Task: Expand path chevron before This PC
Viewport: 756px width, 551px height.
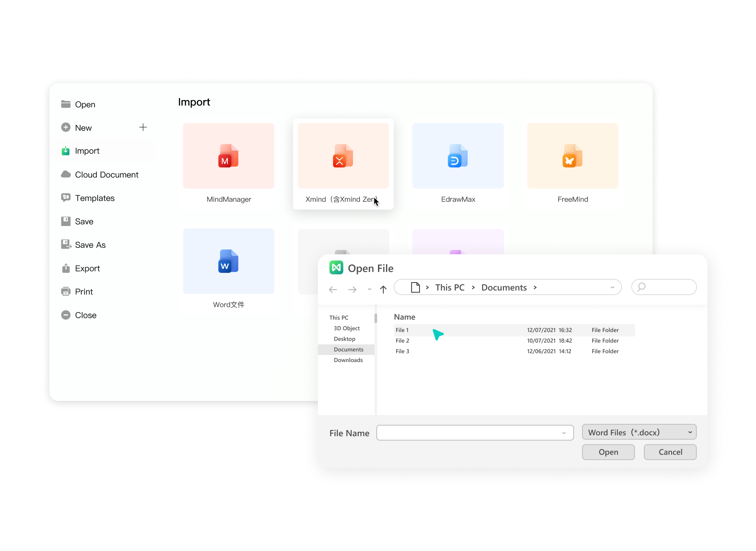Action: click(x=427, y=287)
